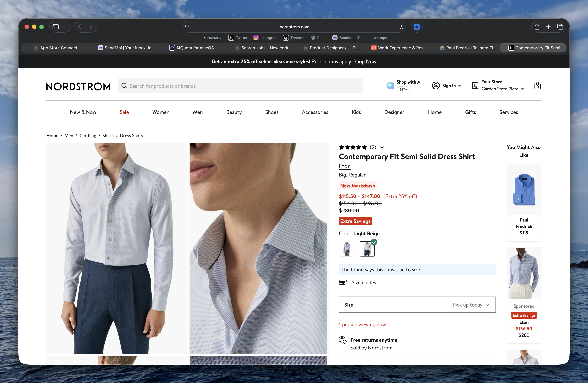Open the Threads bookmark

[294, 38]
